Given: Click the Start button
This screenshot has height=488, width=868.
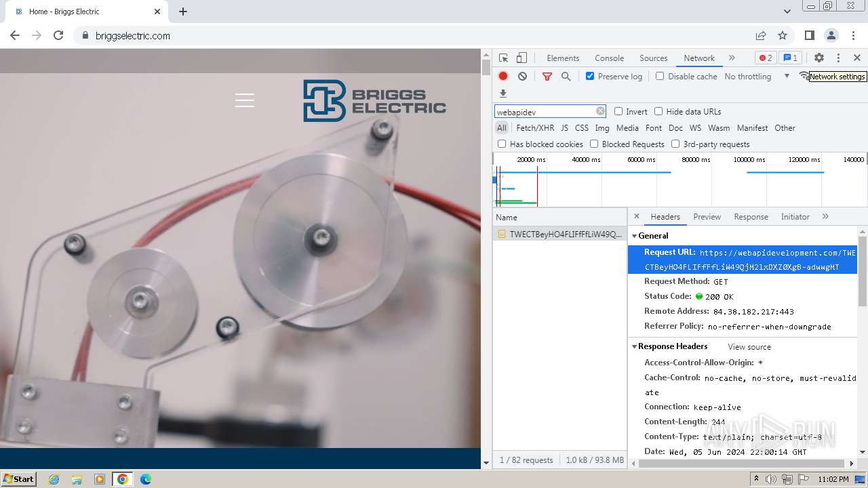Looking at the screenshot, I should click(x=18, y=479).
